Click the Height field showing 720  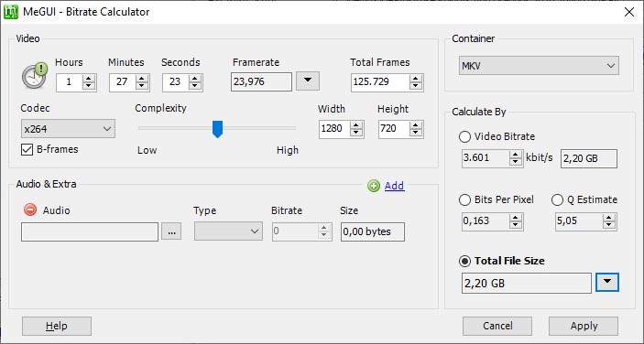(x=394, y=129)
